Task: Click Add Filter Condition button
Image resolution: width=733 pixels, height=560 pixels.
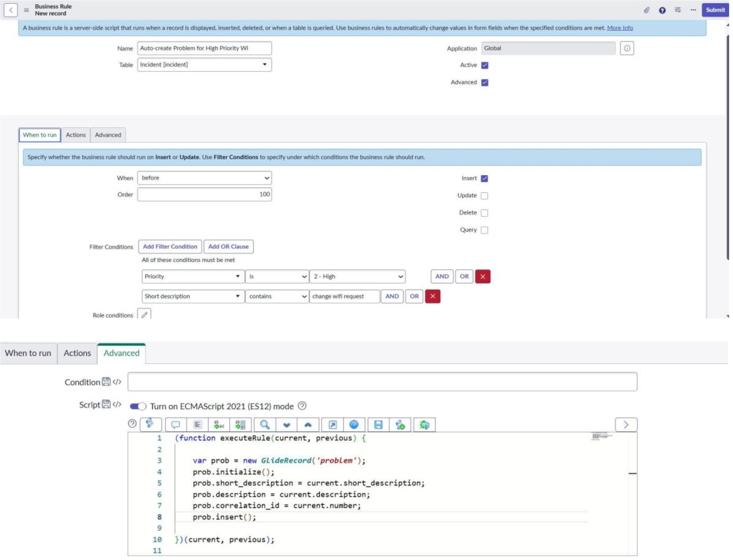Action: (x=170, y=247)
